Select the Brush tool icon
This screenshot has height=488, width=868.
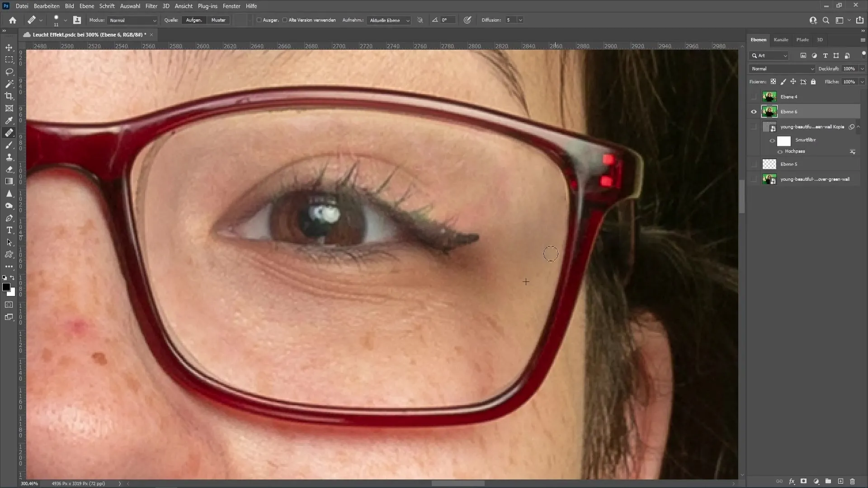(x=9, y=144)
